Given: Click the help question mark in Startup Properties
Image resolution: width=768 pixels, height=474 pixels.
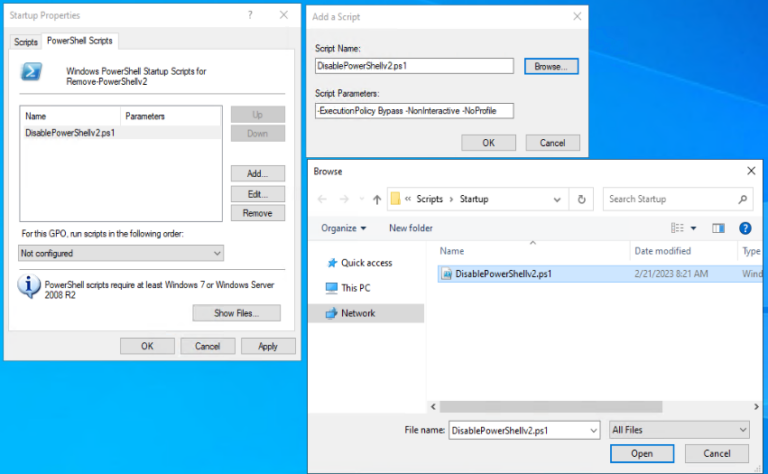Looking at the screenshot, I should [x=250, y=15].
